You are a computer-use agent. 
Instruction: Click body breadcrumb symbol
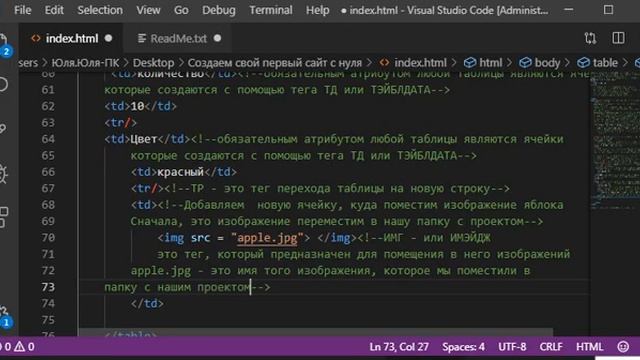(x=540, y=63)
